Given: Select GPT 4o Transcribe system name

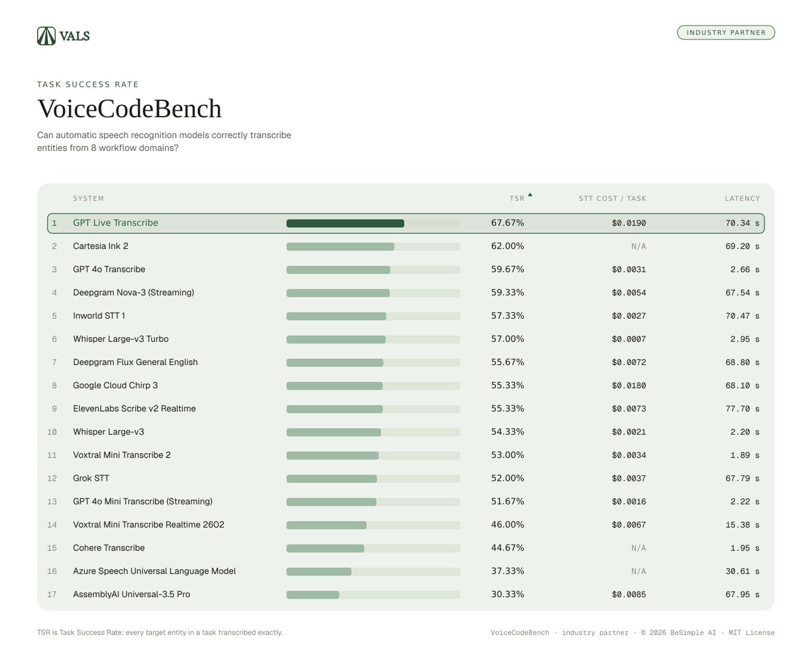Looking at the screenshot, I should coord(109,269).
